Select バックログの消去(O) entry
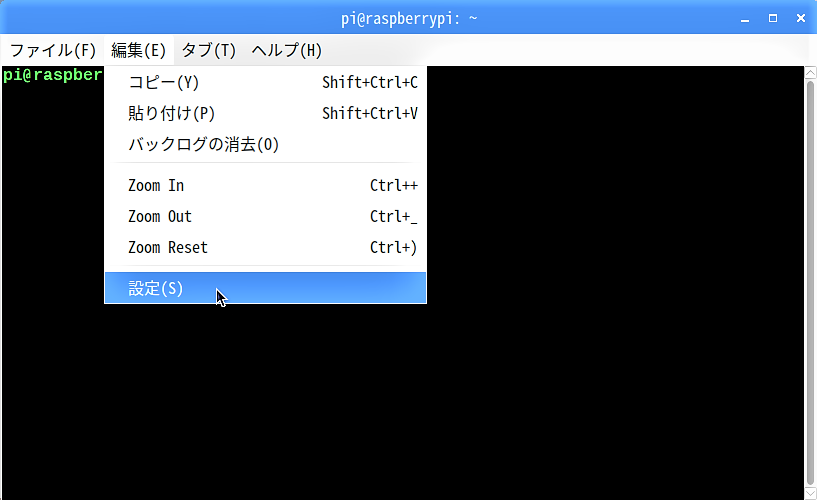Screen dimensions: 817x500 pyautogui.click(x=265, y=144)
